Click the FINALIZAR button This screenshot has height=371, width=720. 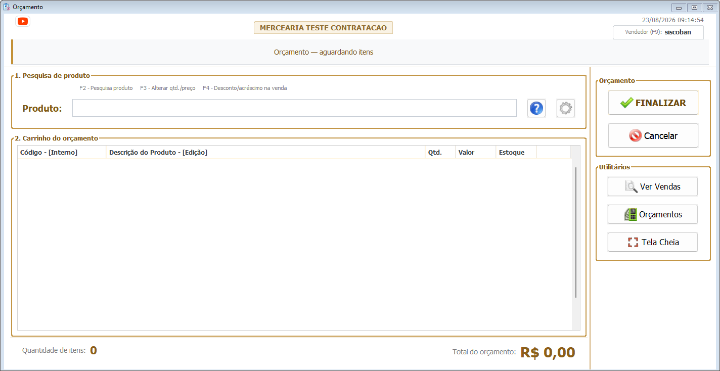(x=653, y=103)
